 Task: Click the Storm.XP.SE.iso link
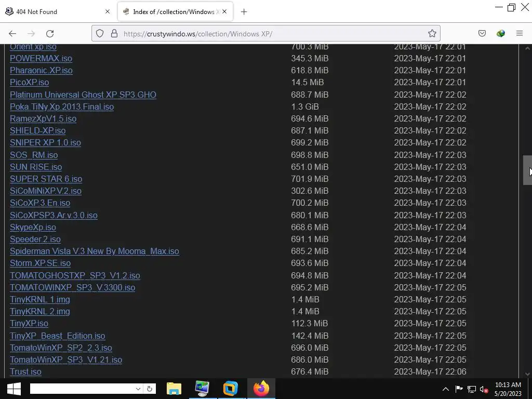40,263
